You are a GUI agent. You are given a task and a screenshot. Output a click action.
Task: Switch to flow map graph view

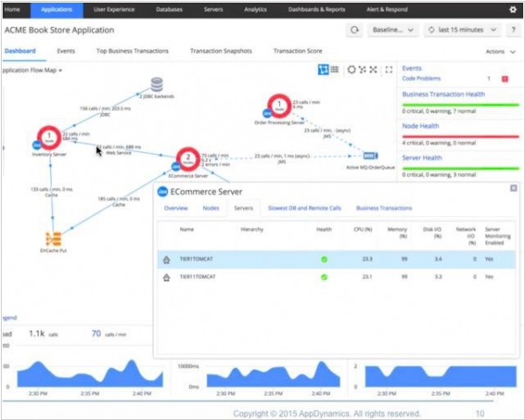[324, 70]
